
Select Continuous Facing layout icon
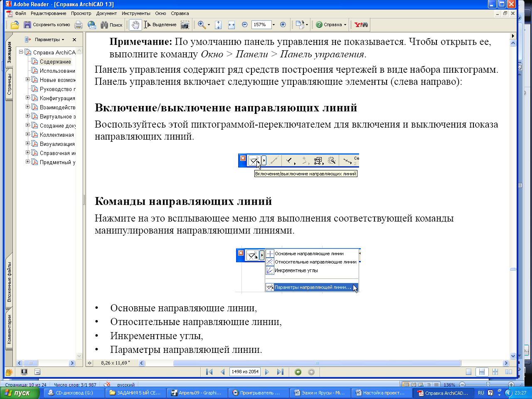point(495,372)
